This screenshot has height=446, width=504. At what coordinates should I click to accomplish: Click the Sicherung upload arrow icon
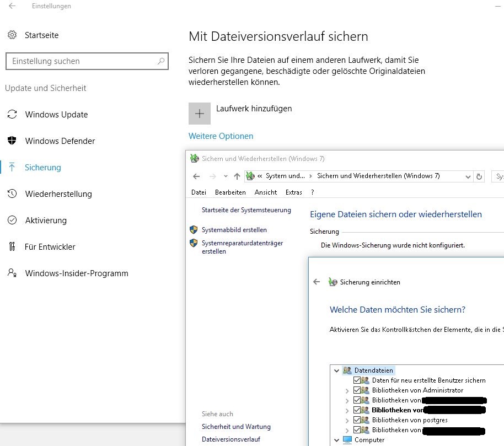pyautogui.click(x=12, y=167)
